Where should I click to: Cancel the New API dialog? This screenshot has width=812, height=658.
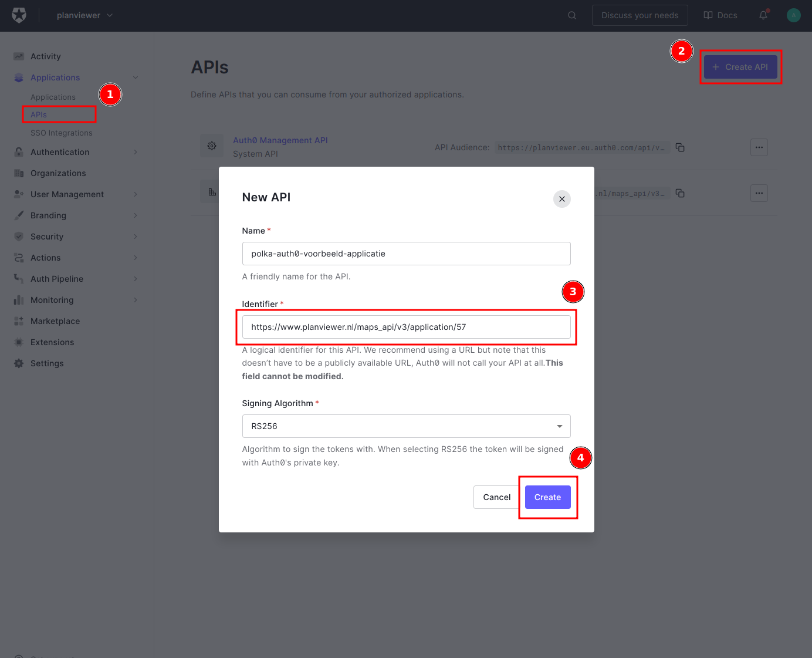tap(496, 497)
